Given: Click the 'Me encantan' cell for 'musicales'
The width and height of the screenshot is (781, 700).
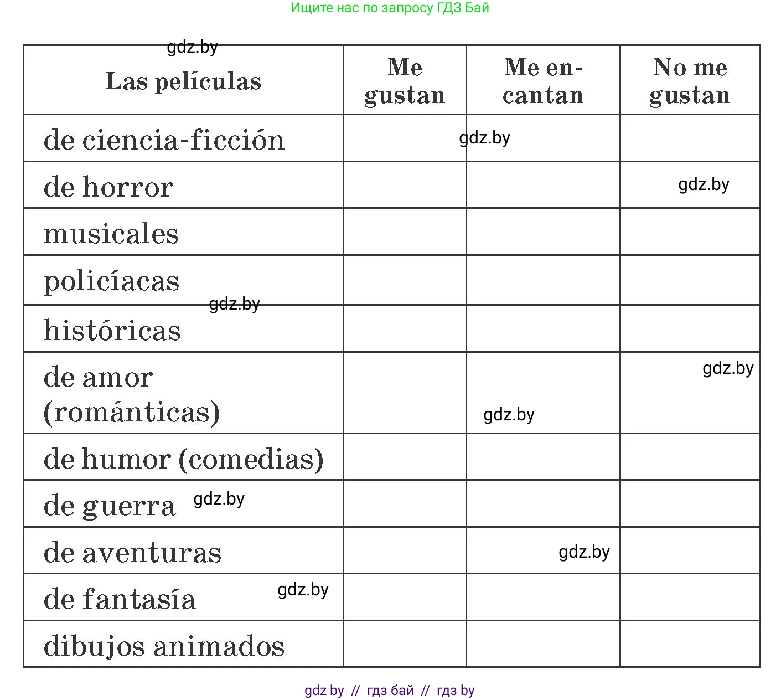Looking at the screenshot, I should click(543, 232).
